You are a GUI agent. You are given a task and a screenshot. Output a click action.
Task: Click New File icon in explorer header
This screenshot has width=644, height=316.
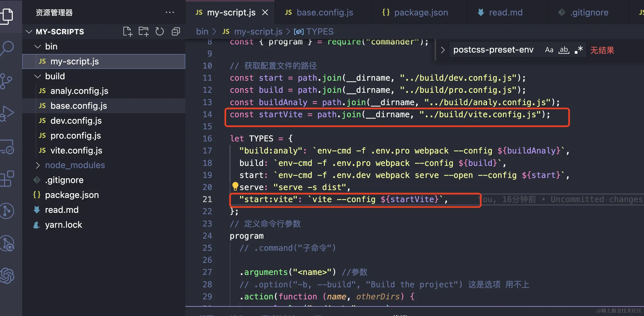(128, 31)
